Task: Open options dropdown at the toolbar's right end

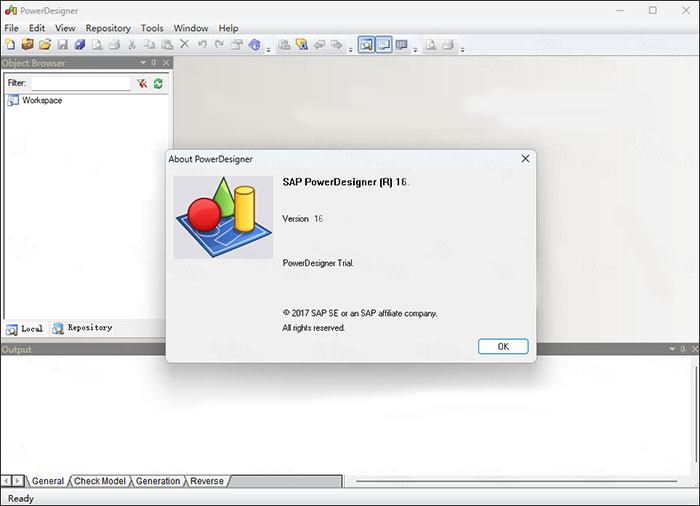Action: tap(462, 49)
